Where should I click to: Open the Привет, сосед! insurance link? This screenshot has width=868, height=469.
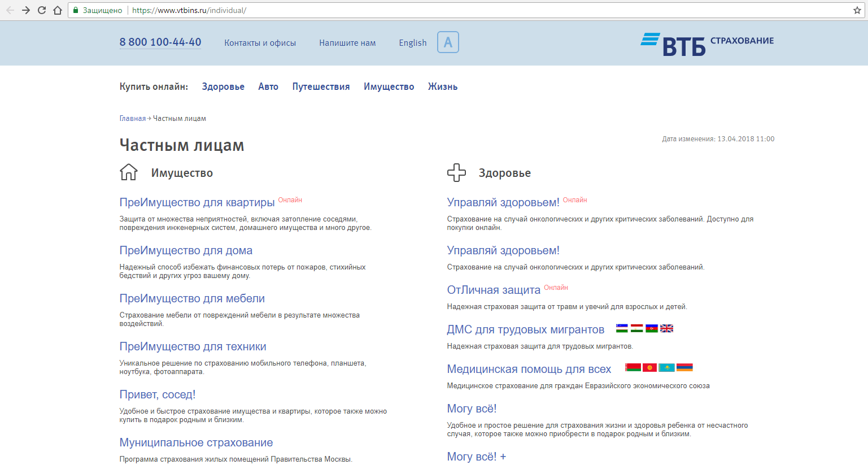(x=158, y=394)
